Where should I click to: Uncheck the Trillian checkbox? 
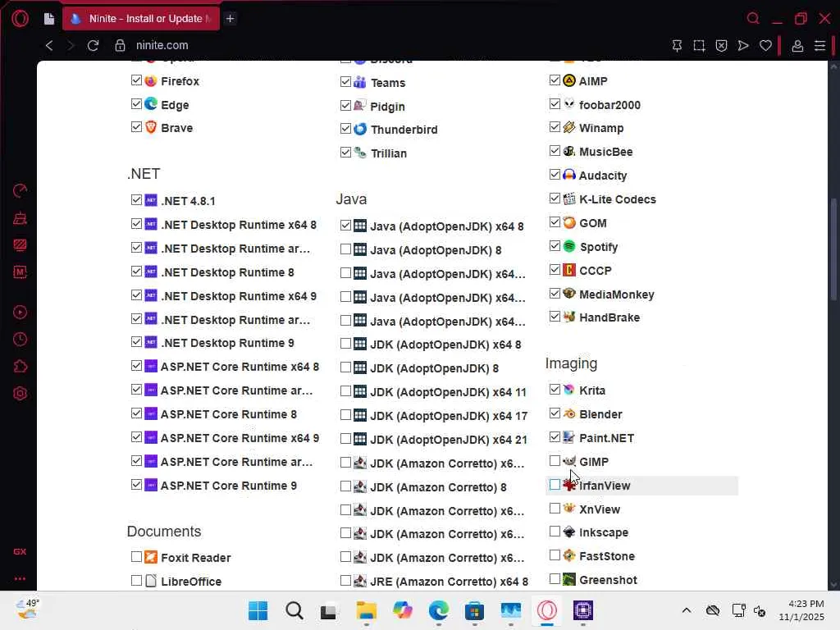click(x=345, y=152)
